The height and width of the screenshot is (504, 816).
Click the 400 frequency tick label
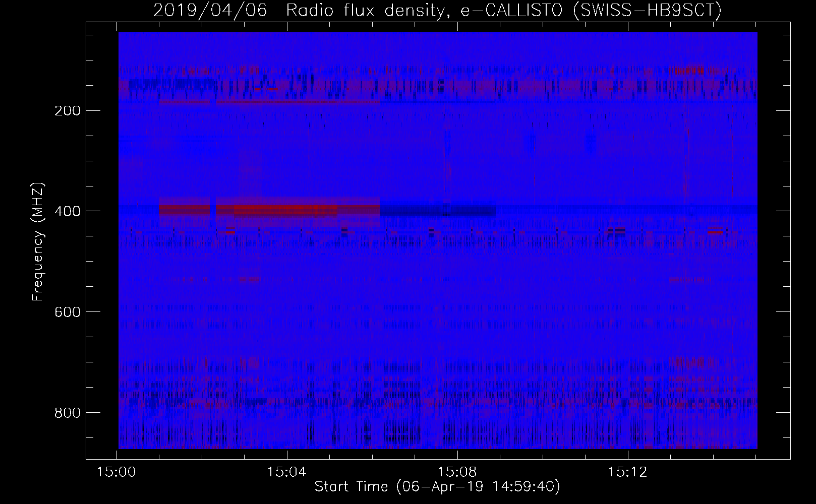[67, 211]
